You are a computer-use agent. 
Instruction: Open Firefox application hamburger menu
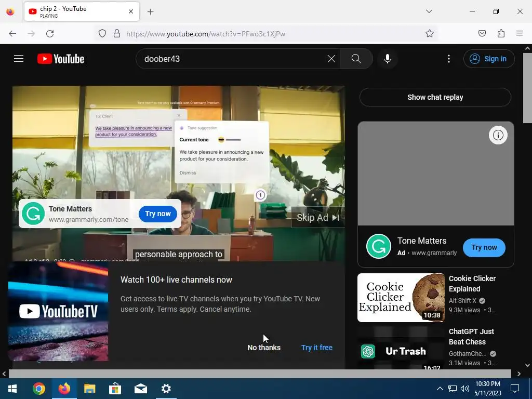pos(520,34)
